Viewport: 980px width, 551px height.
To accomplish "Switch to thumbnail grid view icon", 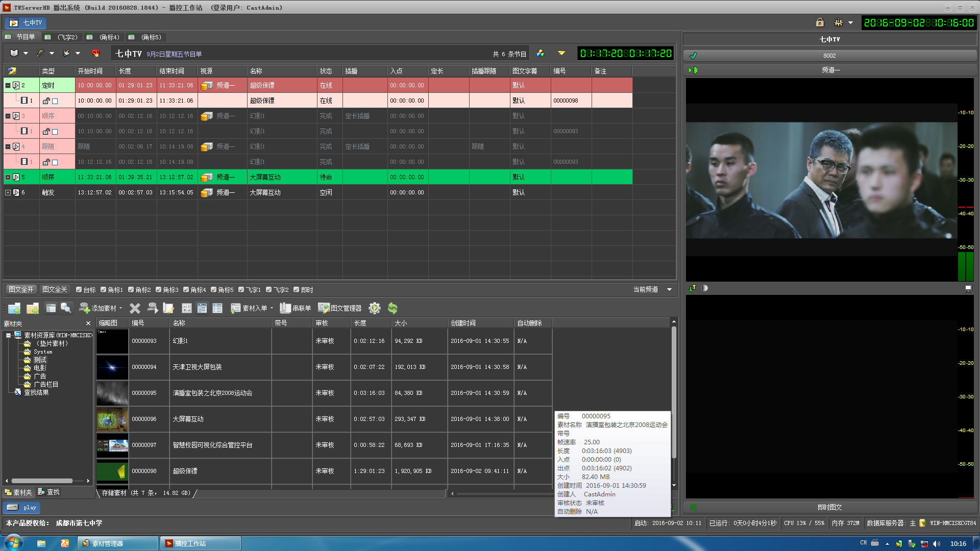I will tap(187, 308).
